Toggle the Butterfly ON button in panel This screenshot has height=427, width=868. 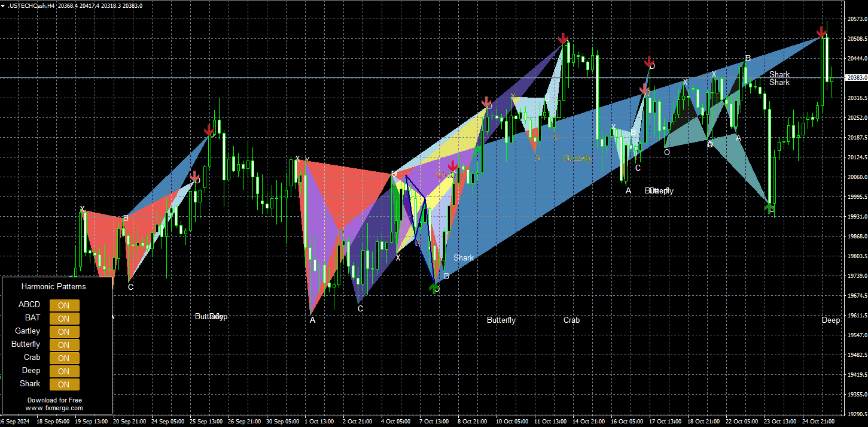coord(64,345)
